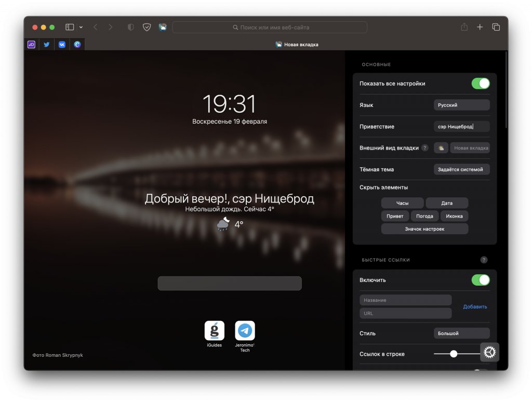The height and width of the screenshot is (402, 532).
Task: Show the tab overview icon
Action: coord(496,27)
